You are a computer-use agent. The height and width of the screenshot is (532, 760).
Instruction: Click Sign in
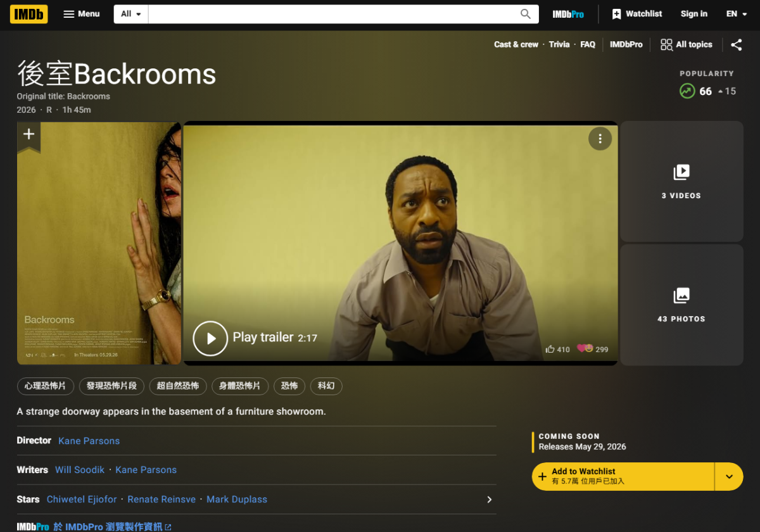[694, 14]
